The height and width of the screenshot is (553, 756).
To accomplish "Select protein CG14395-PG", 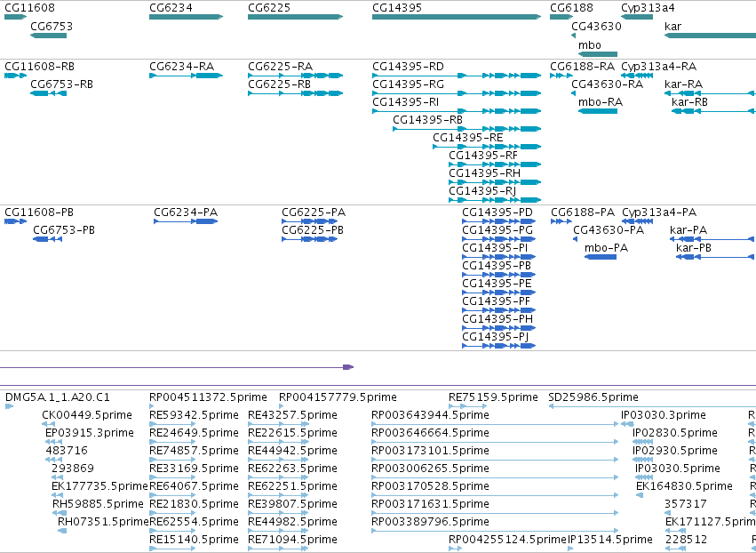I will tap(497, 230).
